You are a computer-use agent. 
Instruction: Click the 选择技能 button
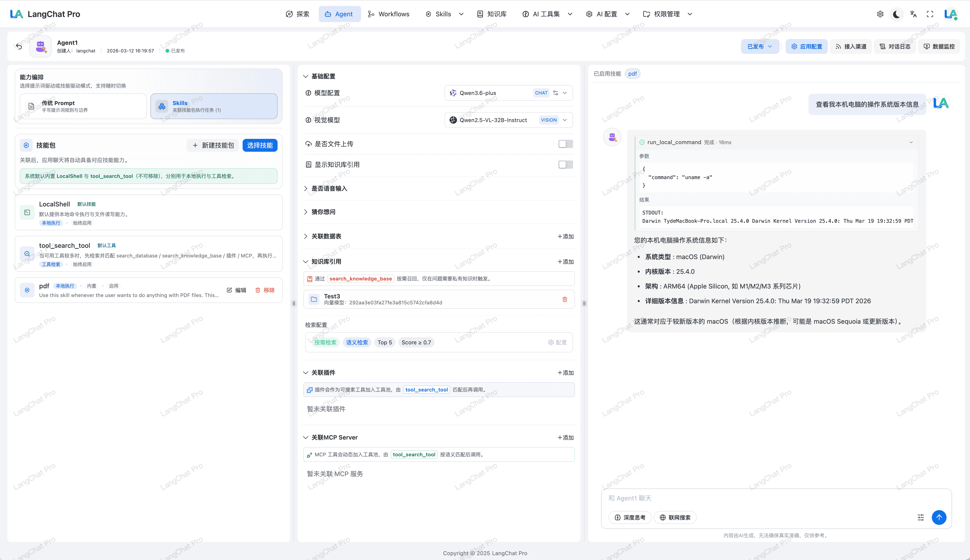coord(260,145)
